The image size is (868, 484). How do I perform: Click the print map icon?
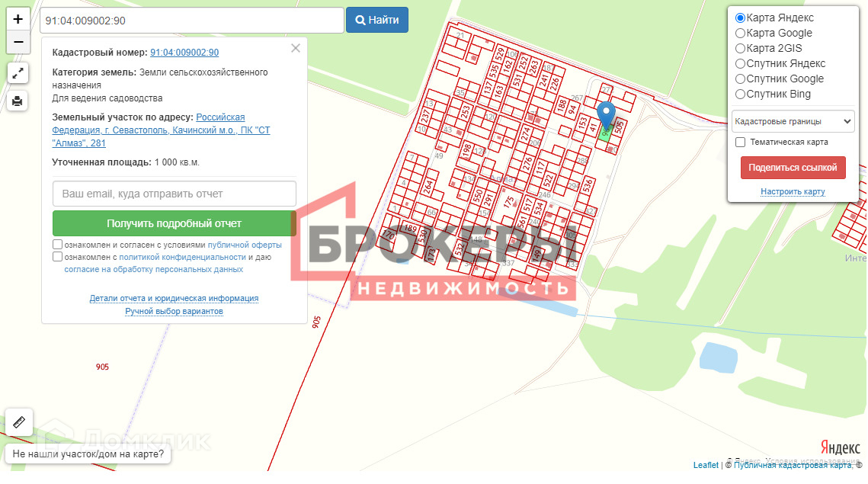tap(18, 101)
